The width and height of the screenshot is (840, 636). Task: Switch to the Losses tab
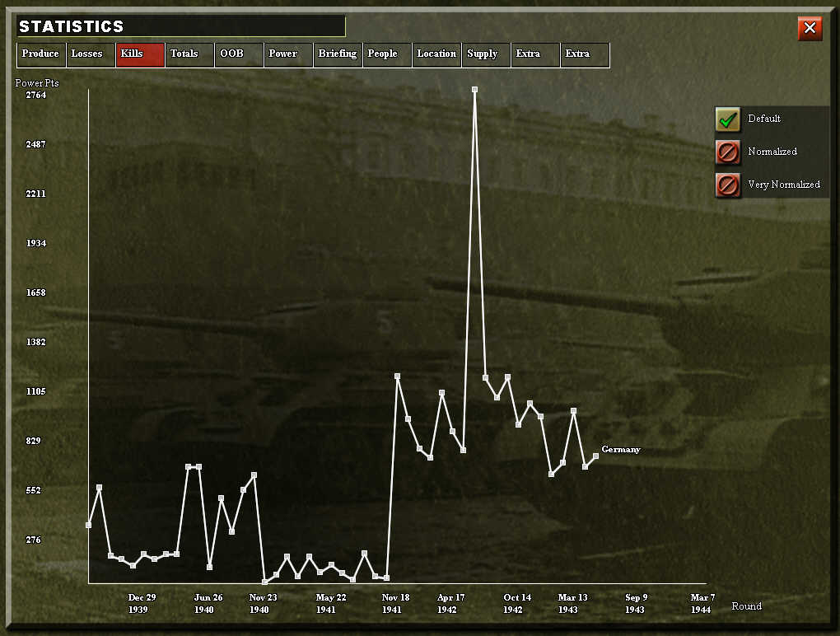(91, 54)
